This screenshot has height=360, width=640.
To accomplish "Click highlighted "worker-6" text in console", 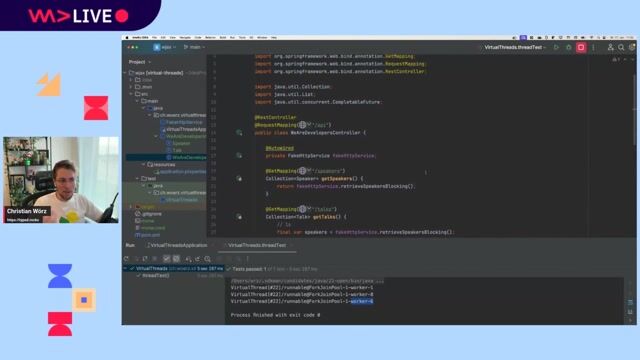I will pyautogui.click(x=362, y=301).
